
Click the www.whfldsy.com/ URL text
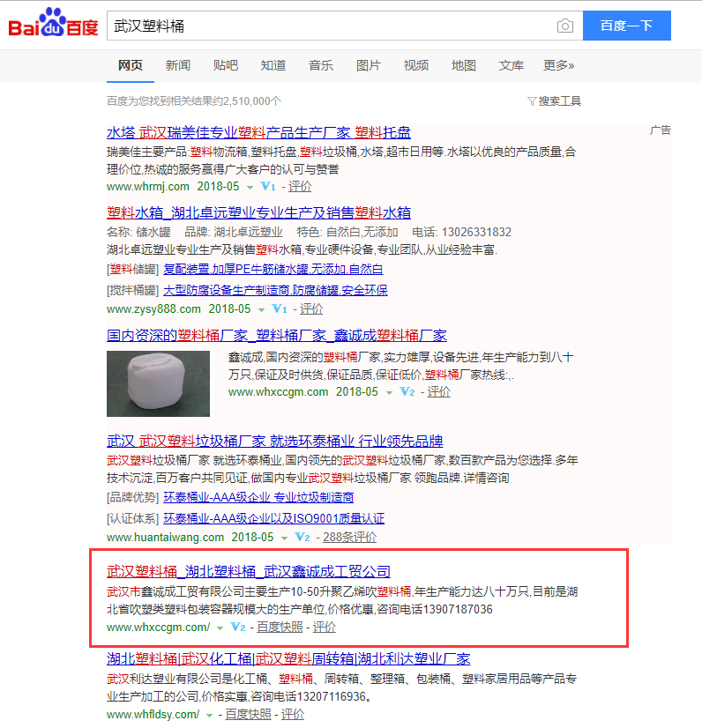(x=153, y=715)
